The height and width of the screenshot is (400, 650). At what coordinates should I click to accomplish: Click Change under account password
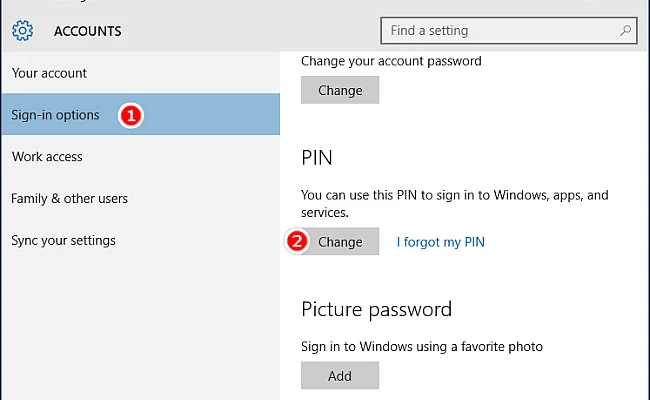click(x=340, y=90)
